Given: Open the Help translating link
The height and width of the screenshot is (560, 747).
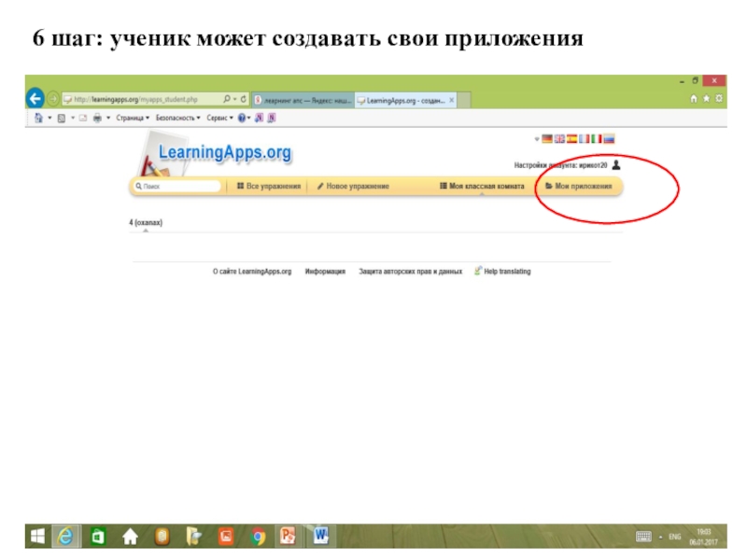Looking at the screenshot, I should [502, 272].
